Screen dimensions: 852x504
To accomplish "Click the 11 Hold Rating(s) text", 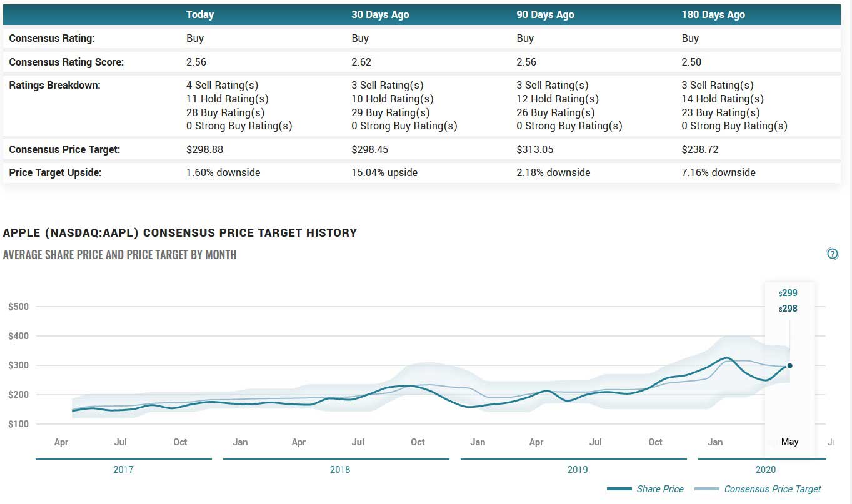I will point(228,99).
